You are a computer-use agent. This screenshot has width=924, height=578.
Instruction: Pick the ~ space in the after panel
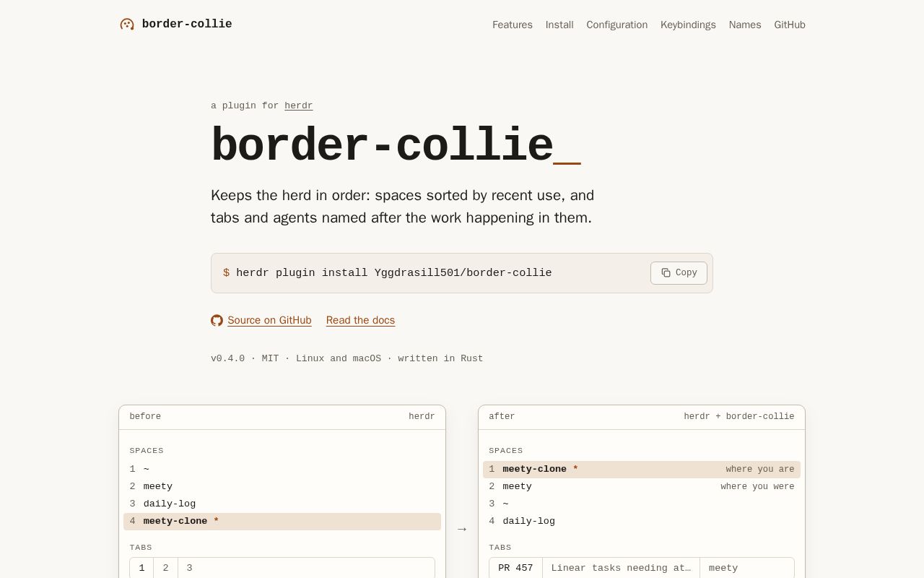point(642,504)
